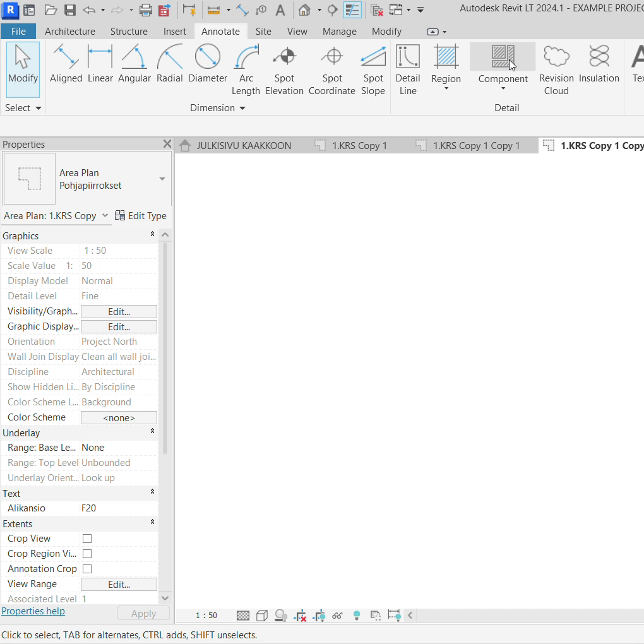Viewport: 644px width, 644px height.
Task: Click Edit Type button
Action: tap(141, 216)
